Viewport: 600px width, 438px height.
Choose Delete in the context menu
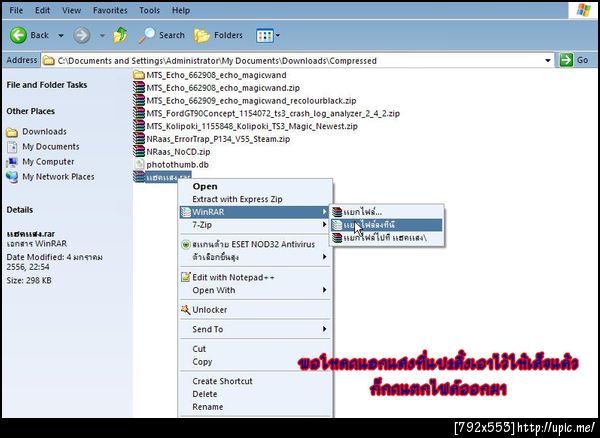point(255,394)
